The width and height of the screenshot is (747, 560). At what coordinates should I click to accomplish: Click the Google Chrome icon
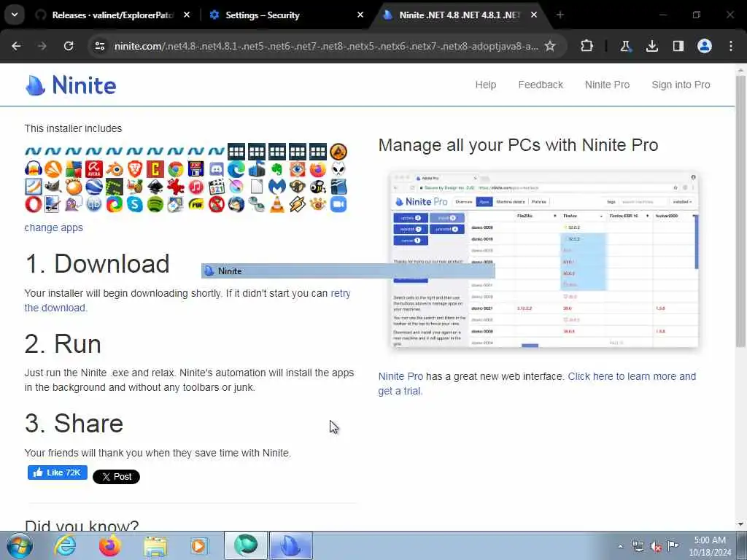[175, 169]
